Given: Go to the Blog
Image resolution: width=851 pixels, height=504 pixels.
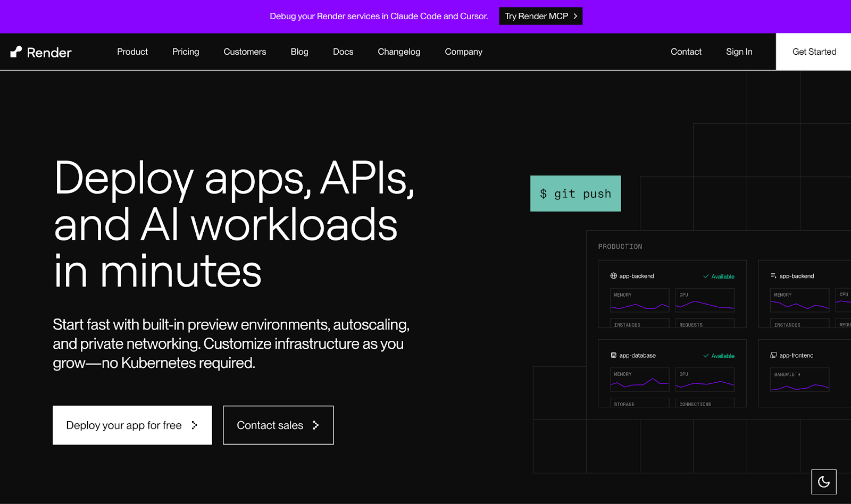Looking at the screenshot, I should pos(299,52).
